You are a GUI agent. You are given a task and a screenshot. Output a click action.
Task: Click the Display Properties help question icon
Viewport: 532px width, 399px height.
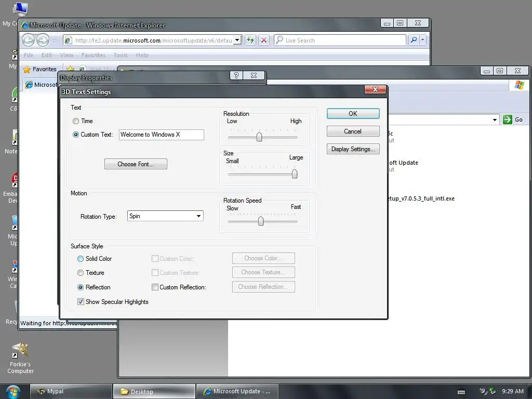coord(236,75)
